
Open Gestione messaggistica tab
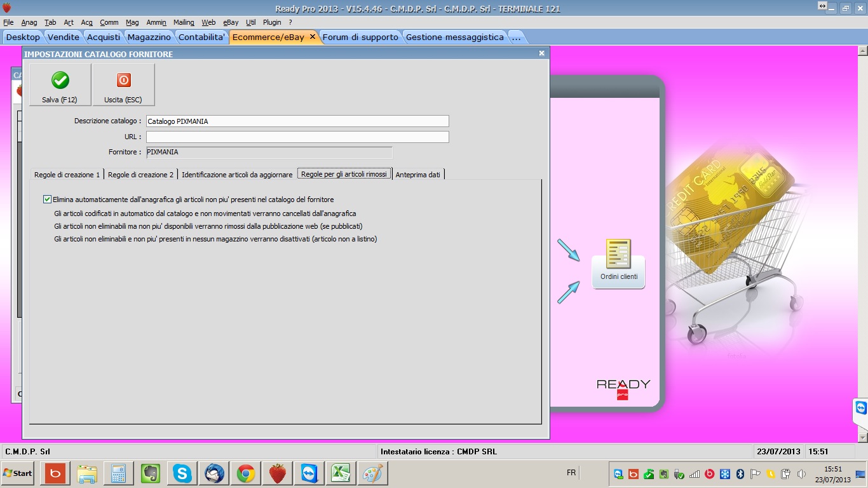point(455,37)
